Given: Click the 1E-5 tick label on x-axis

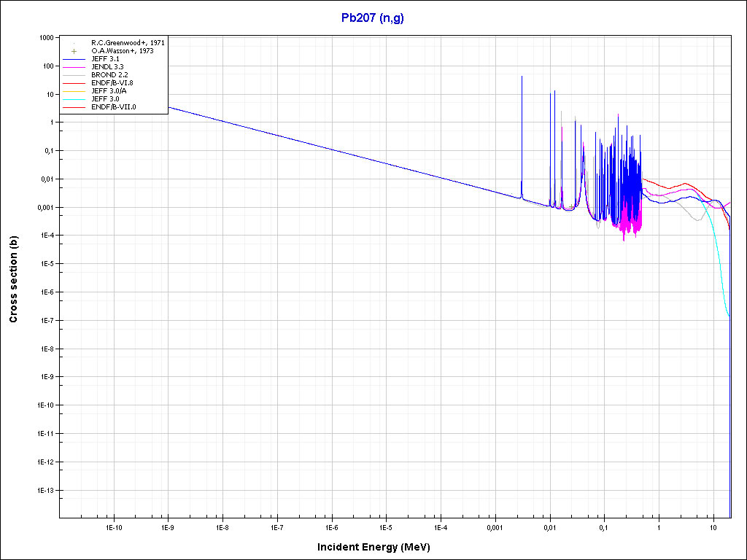Looking at the screenshot, I should tap(386, 526).
